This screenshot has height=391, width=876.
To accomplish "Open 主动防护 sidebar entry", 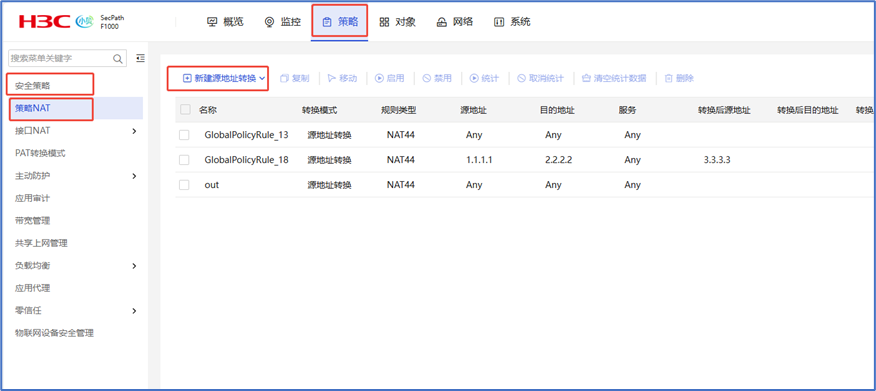I will click(x=32, y=176).
